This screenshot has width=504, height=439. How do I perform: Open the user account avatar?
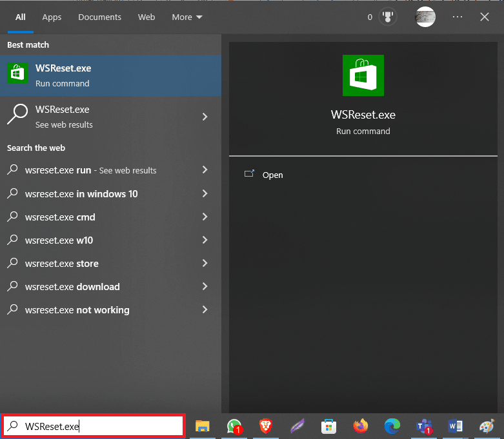(x=425, y=17)
